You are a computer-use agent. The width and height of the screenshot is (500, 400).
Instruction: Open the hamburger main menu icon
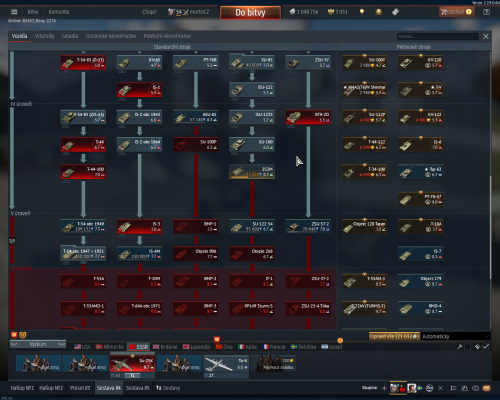point(14,12)
